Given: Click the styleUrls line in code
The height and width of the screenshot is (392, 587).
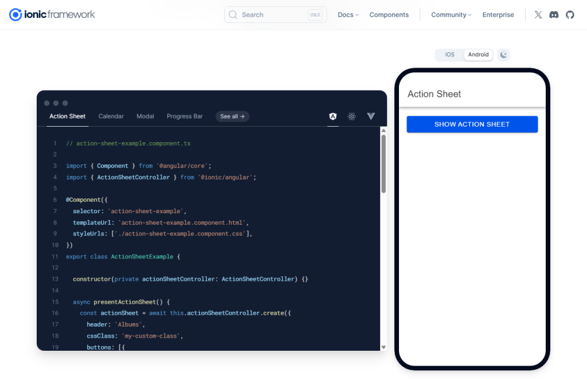Looking at the screenshot, I should pyautogui.click(x=162, y=234).
